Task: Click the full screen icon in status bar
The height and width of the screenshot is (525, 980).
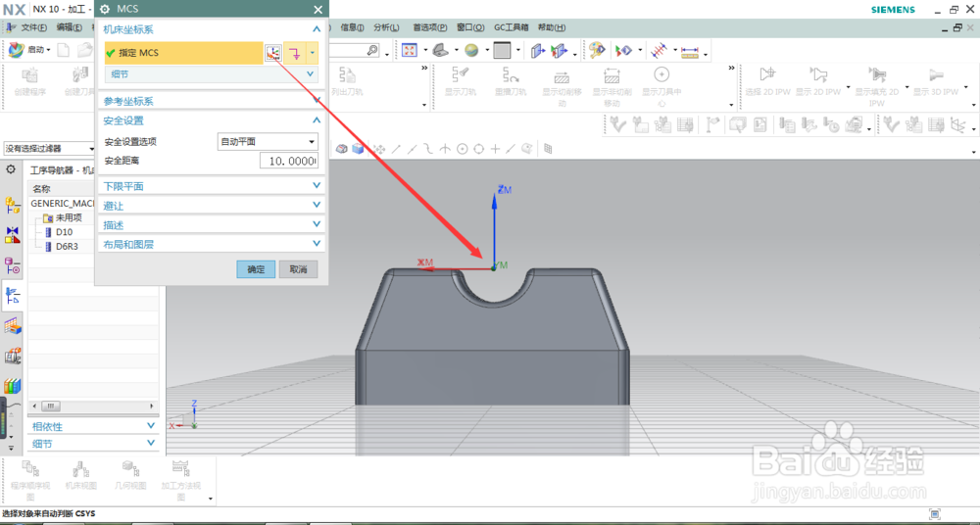Action: tap(935, 514)
